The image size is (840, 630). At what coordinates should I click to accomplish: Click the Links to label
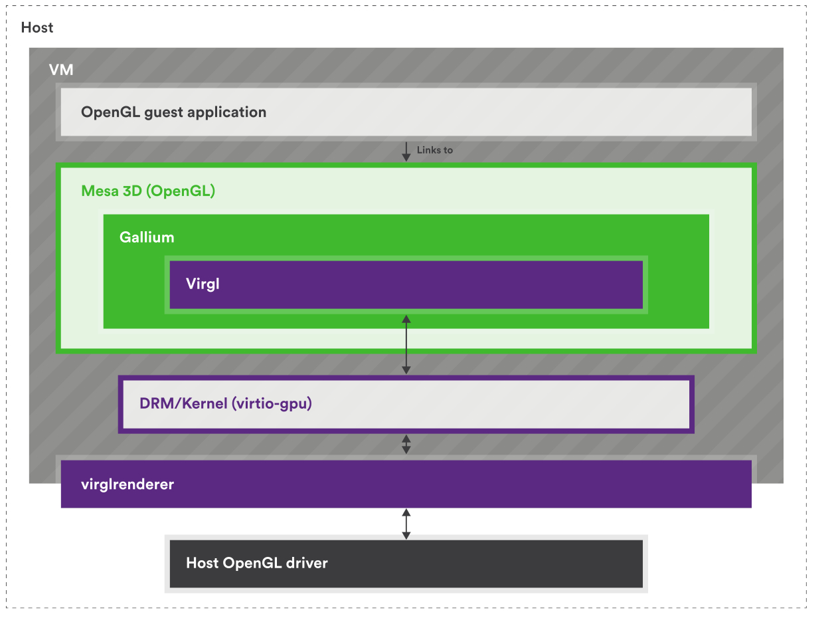[x=434, y=150]
